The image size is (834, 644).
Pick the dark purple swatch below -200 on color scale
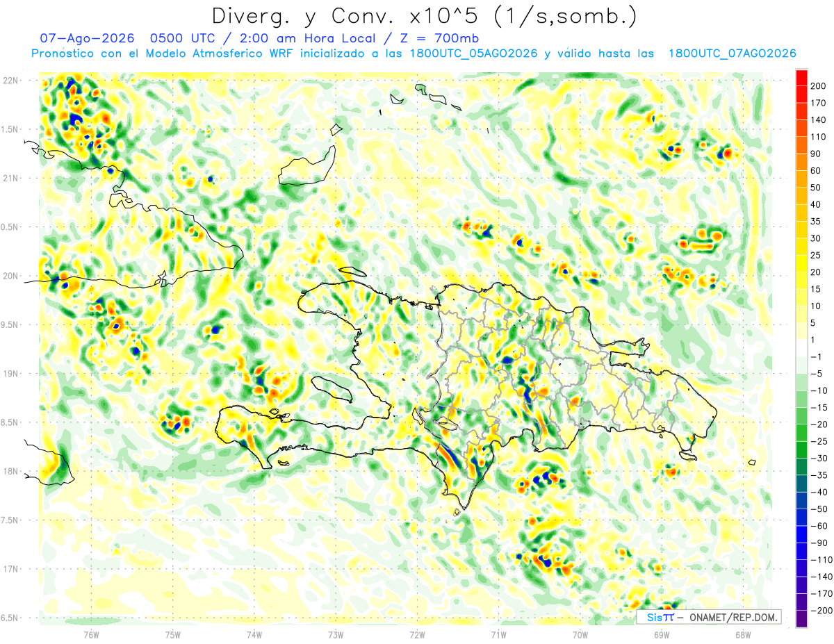tap(801, 619)
